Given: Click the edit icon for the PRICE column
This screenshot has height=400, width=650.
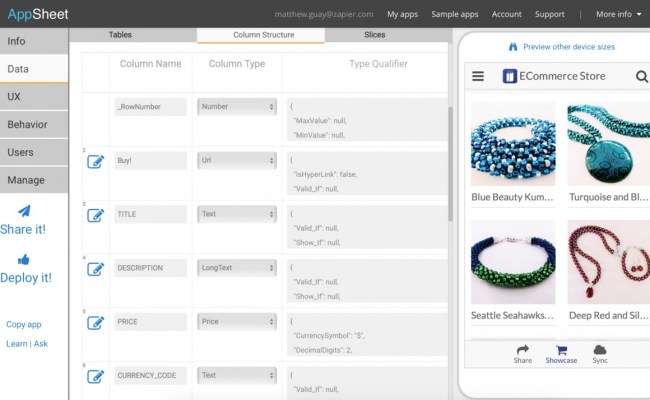Looking at the screenshot, I should tap(95, 322).
